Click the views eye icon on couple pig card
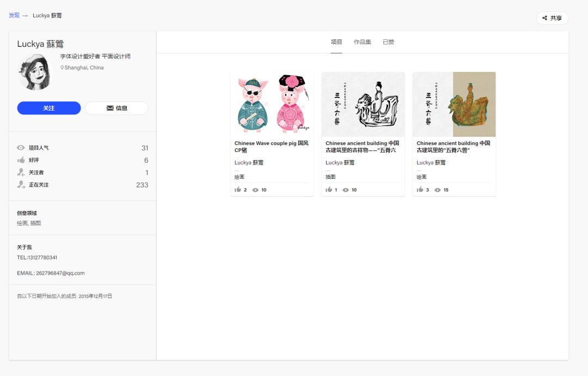The image size is (588, 376). (255, 190)
